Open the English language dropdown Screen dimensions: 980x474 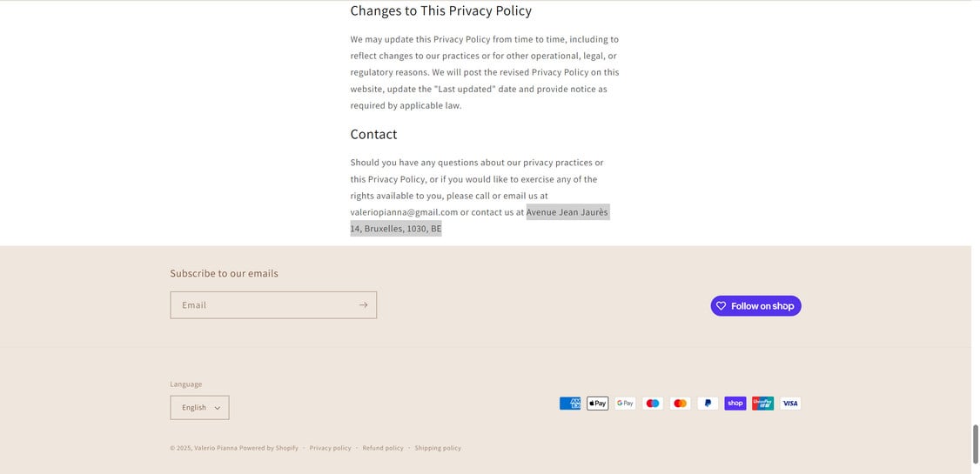click(x=200, y=408)
